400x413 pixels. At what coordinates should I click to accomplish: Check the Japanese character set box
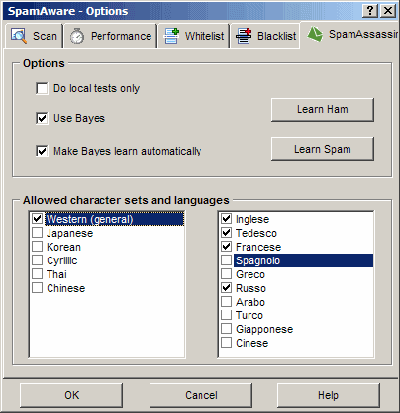point(37,233)
